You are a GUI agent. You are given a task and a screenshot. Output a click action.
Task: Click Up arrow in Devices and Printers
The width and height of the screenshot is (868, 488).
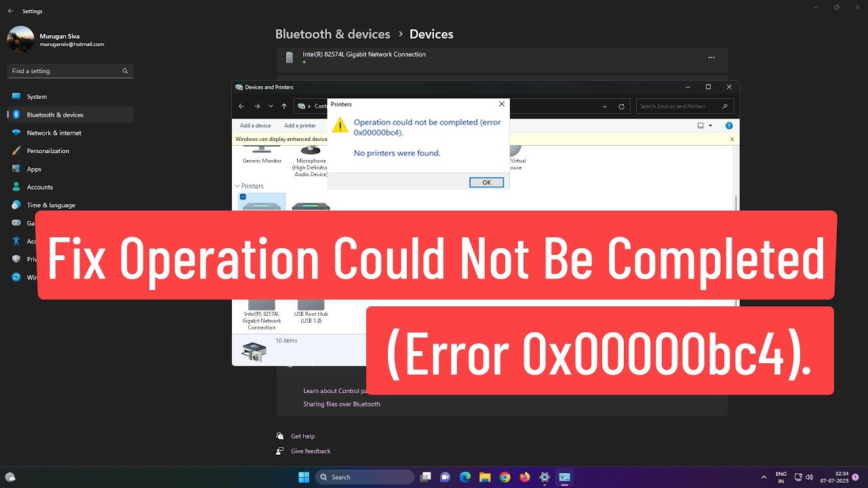pyautogui.click(x=284, y=106)
